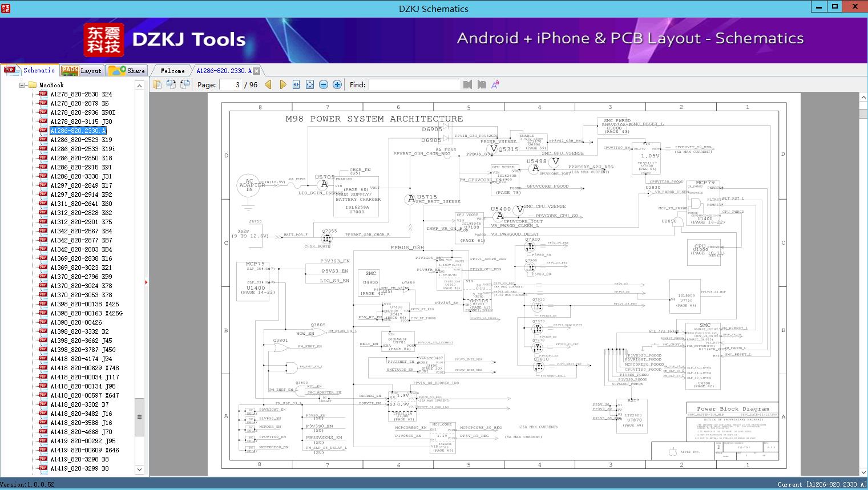Open A1278_820-2936 K90I schematic
The height and width of the screenshot is (490, 868).
[83, 112]
